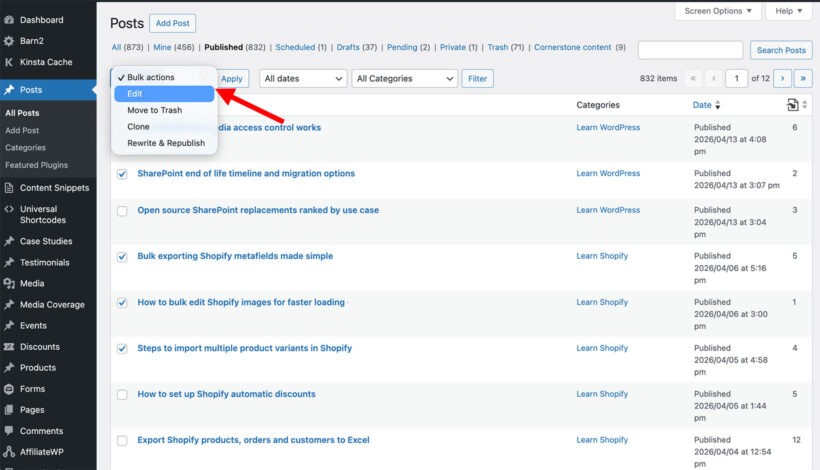
Task: Click the Filter button
Action: click(x=477, y=78)
